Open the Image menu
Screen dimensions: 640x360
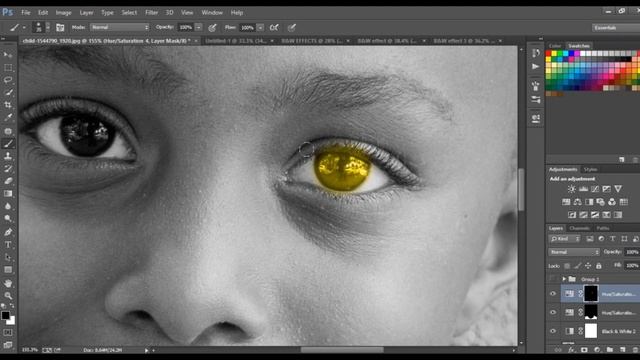[x=63, y=13]
